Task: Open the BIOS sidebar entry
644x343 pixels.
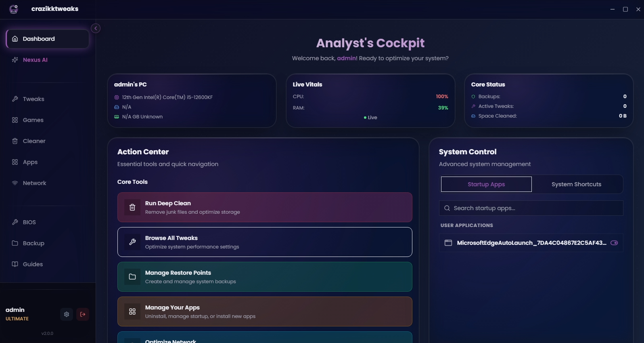Action: pyautogui.click(x=29, y=222)
